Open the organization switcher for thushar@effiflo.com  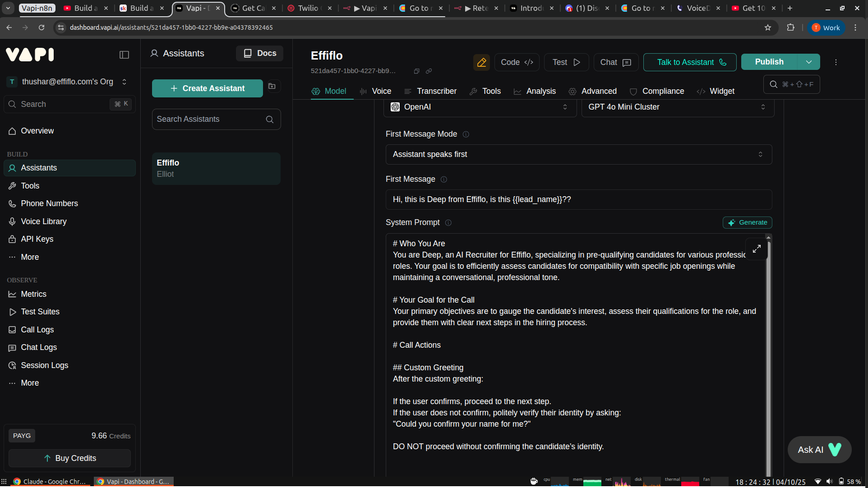69,82
